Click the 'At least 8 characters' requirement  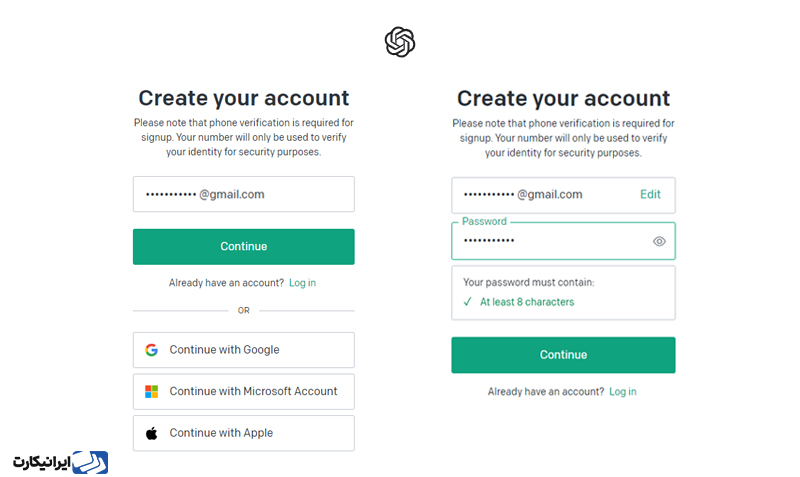coord(527,302)
